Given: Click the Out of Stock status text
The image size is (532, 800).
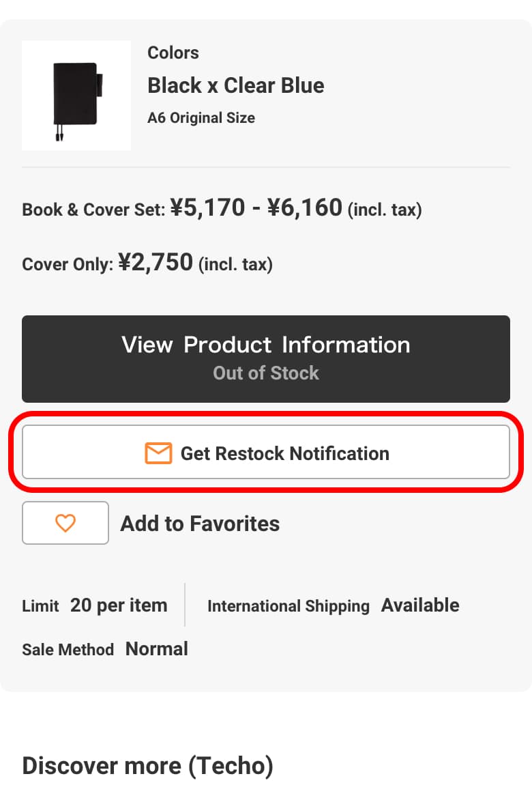Looking at the screenshot, I should [x=266, y=373].
